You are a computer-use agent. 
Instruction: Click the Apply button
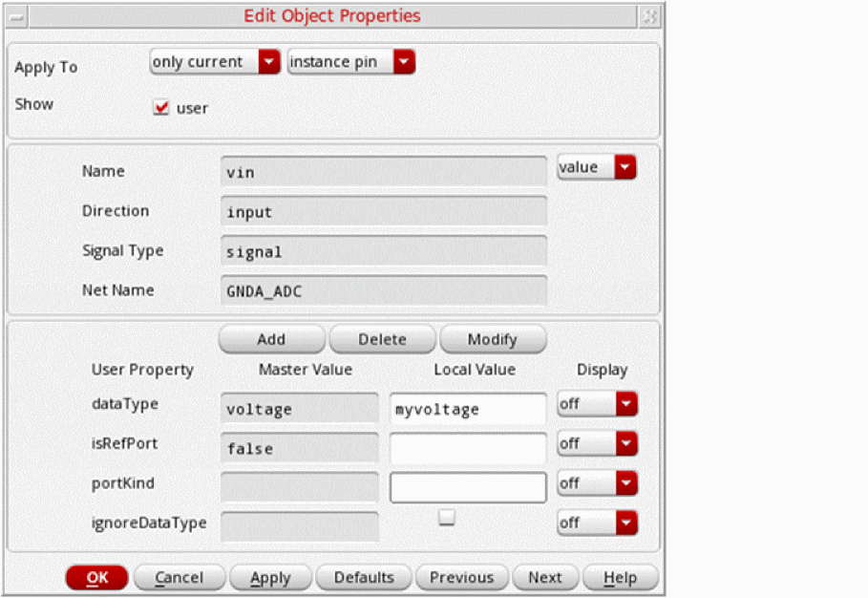pos(270,578)
